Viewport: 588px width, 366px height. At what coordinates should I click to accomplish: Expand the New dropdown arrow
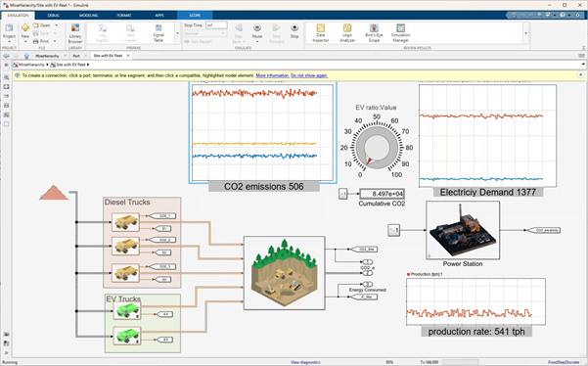click(25, 41)
